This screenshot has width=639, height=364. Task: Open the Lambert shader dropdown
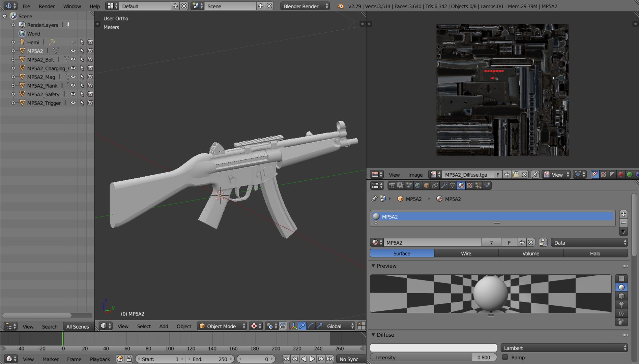pos(564,348)
